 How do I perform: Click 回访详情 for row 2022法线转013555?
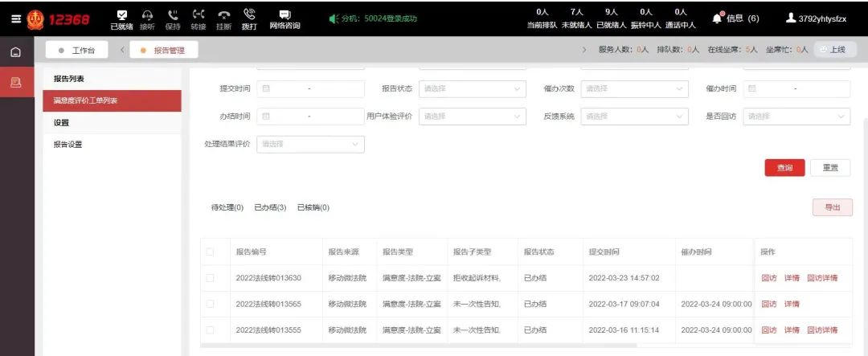(x=822, y=330)
